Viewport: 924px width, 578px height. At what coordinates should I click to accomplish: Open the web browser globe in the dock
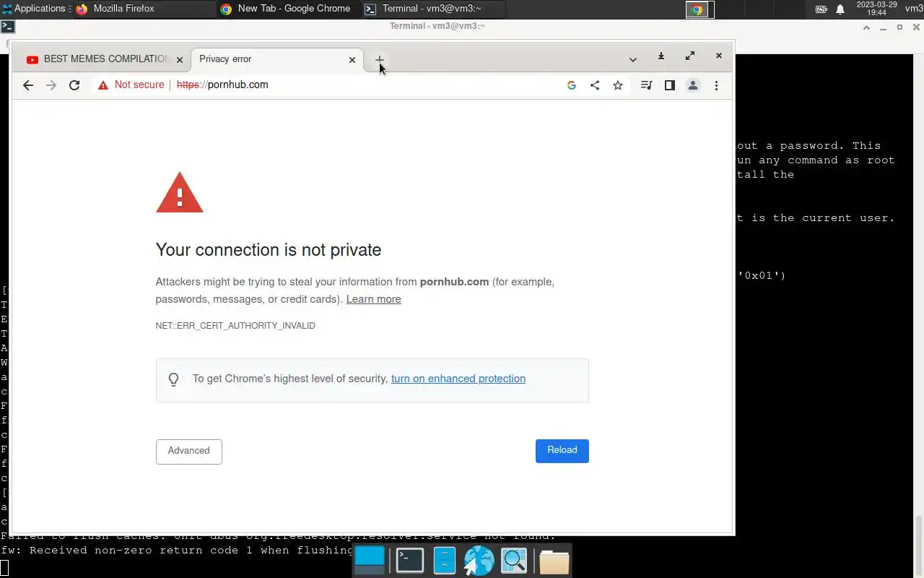[x=479, y=561]
